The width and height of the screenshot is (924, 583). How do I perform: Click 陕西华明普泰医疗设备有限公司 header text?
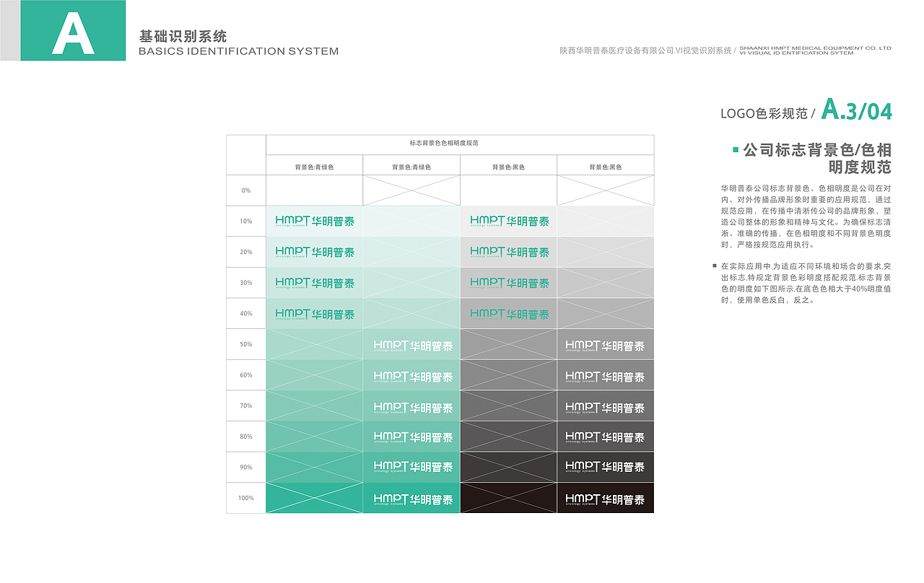click(649, 51)
